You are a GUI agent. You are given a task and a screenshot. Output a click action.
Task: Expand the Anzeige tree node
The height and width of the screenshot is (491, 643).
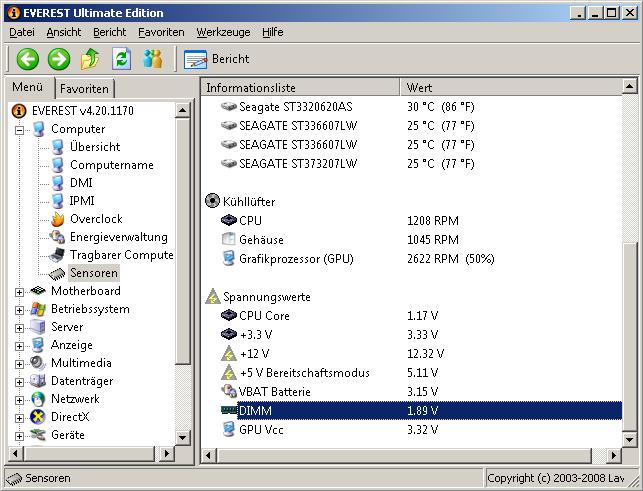point(19,346)
